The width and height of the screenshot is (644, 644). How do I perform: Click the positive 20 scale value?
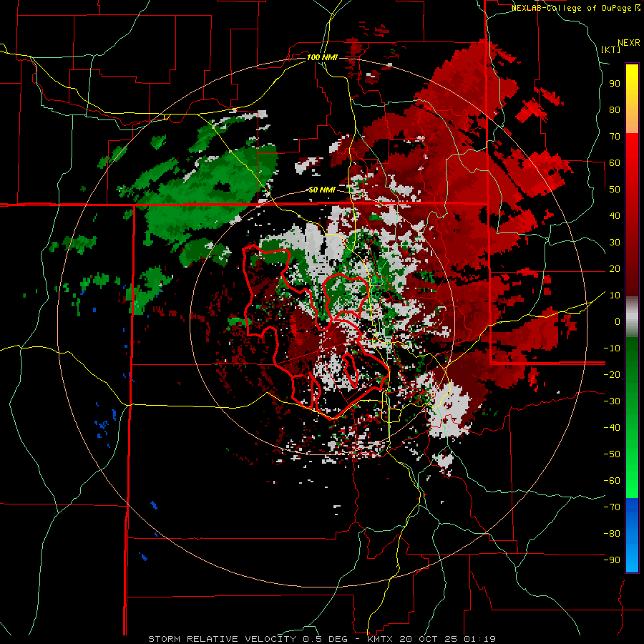point(615,269)
